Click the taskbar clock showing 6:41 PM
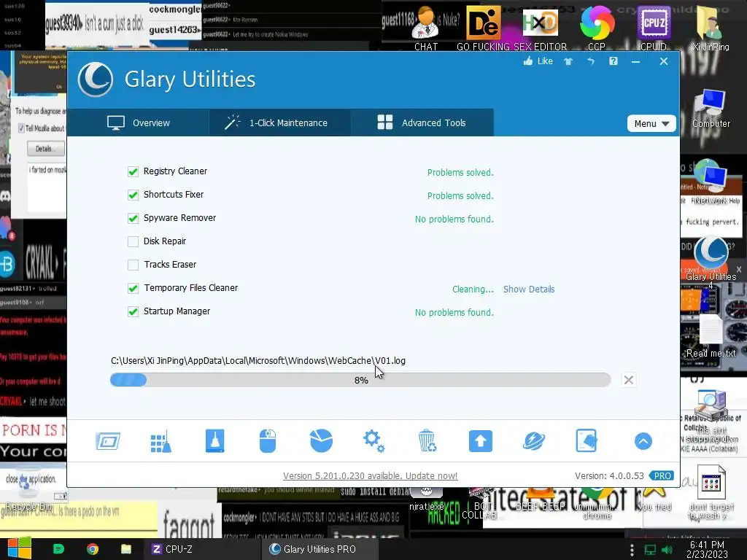This screenshot has height=560, width=747. 707,550
